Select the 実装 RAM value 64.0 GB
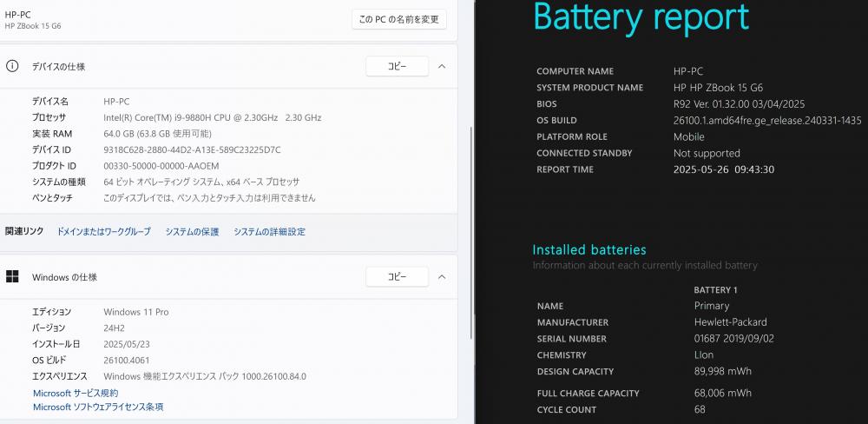Image resolution: width=868 pixels, height=424 pixels. coord(157,134)
